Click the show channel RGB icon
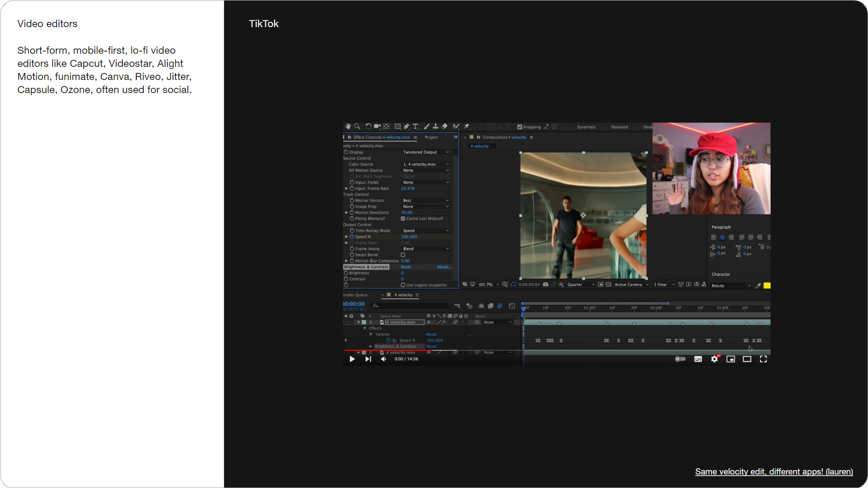The image size is (868, 488). coord(561,284)
